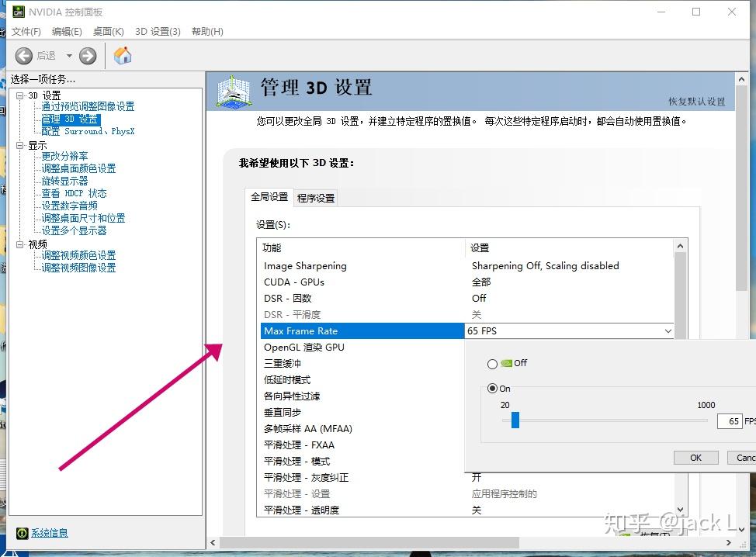Click settings list scroll up arrow

click(680, 246)
